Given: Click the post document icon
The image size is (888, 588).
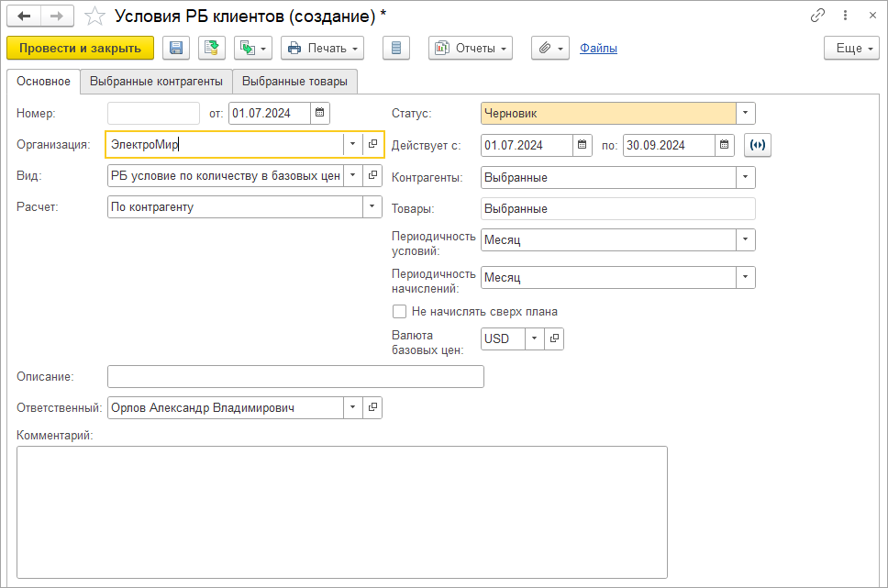Looking at the screenshot, I should tap(212, 49).
